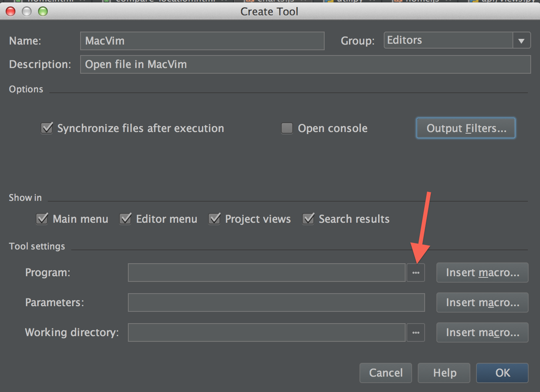Screen dimensions: 540x392
Task: Click the green zoom window button
Action: point(43,11)
